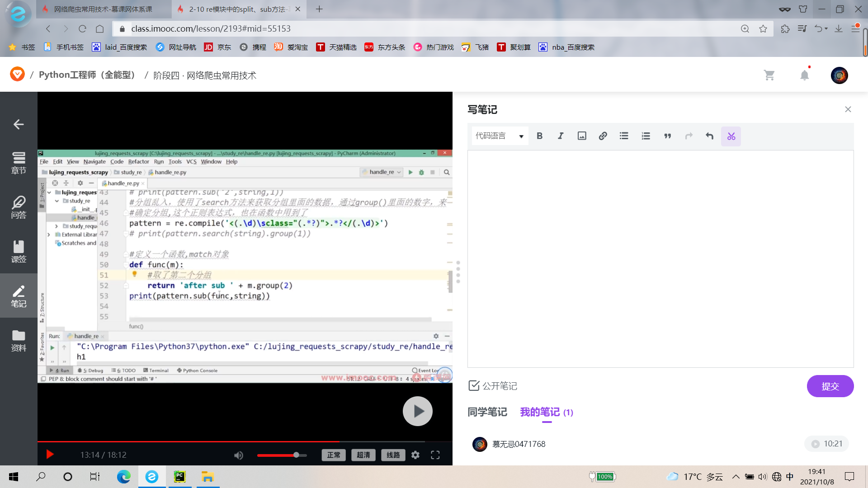This screenshot has height=488, width=868.
Task: Seek on the video progress bar
Action: click(x=245, y=441)
